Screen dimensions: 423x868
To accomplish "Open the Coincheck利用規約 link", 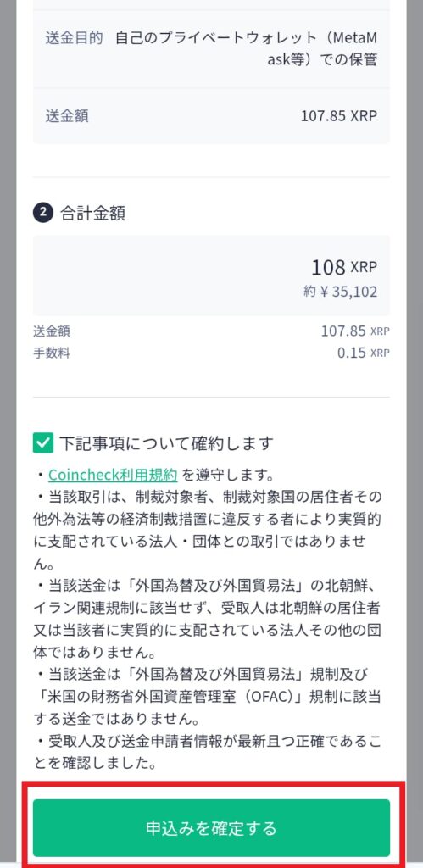I will (113, 475).
